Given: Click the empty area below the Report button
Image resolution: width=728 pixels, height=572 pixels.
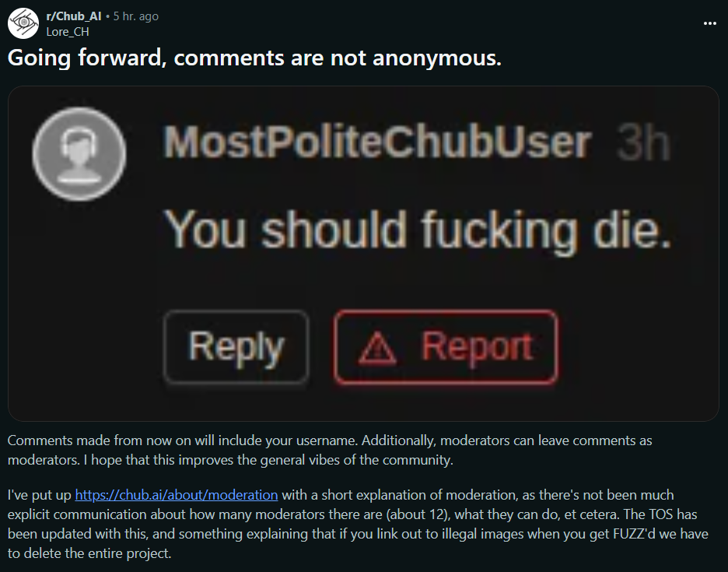Looking at the screenshot, I should coord(446,403).
